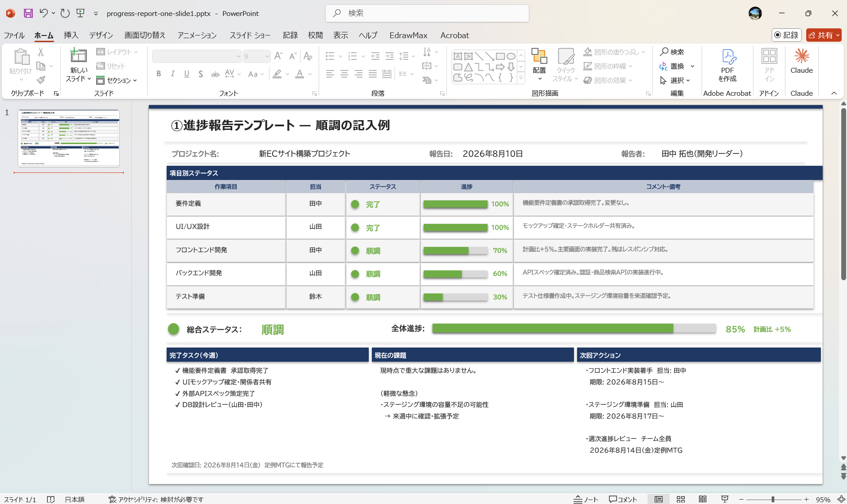Click the text shadow S icon

pyautogui.click(x=201, y=74)
